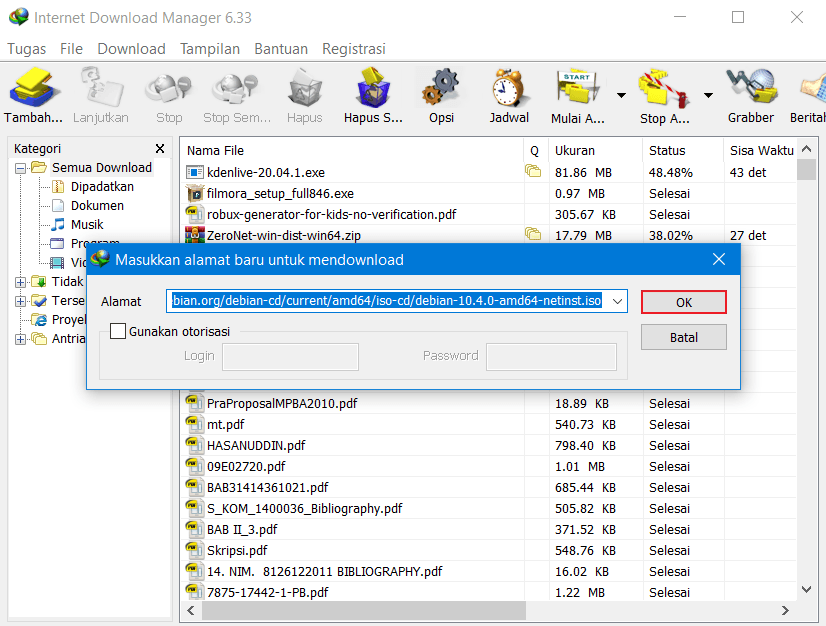The image size is (826, 626).
Task: Click the file icon of kdenlive-20.04.1.exe
Action: pos(194,172)
